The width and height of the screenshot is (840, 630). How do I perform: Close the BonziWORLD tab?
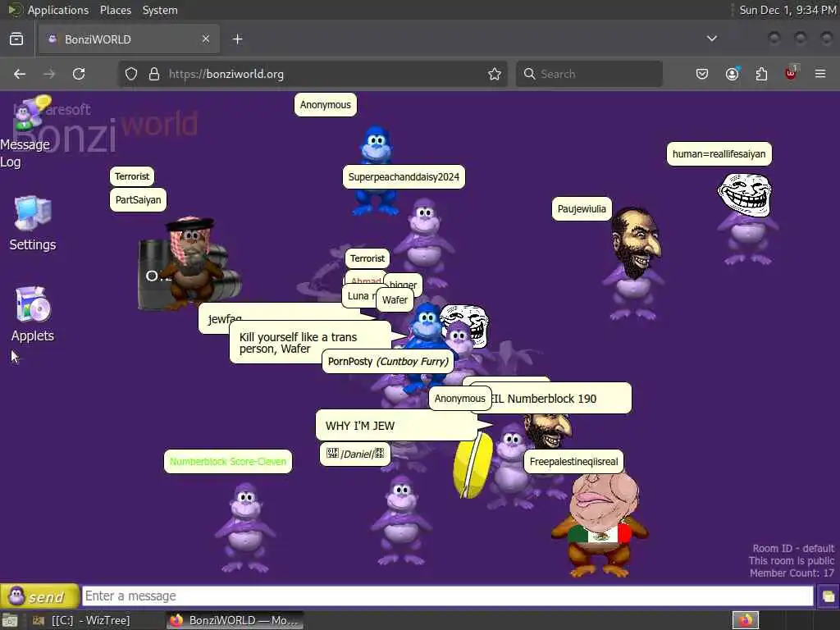(206, 39)
